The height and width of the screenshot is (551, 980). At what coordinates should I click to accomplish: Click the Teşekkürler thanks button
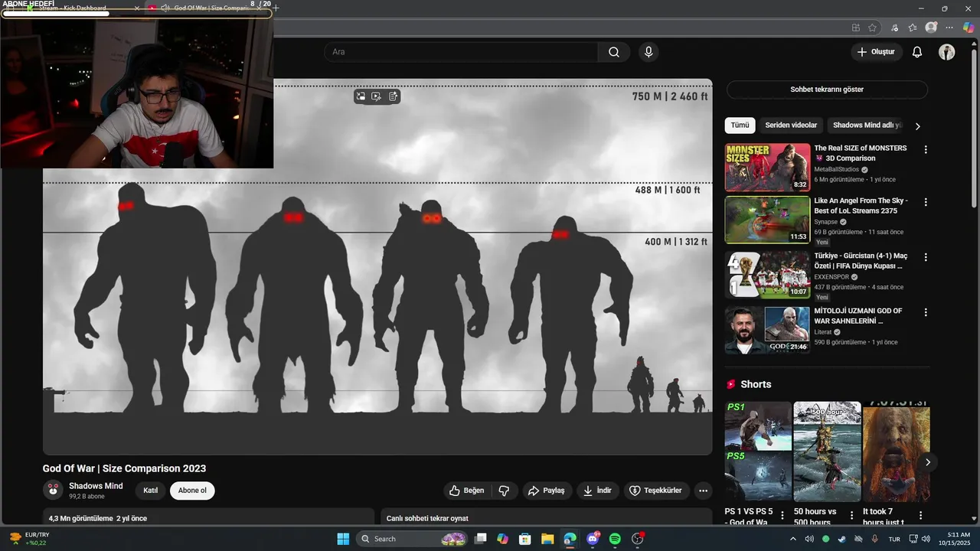655,491
